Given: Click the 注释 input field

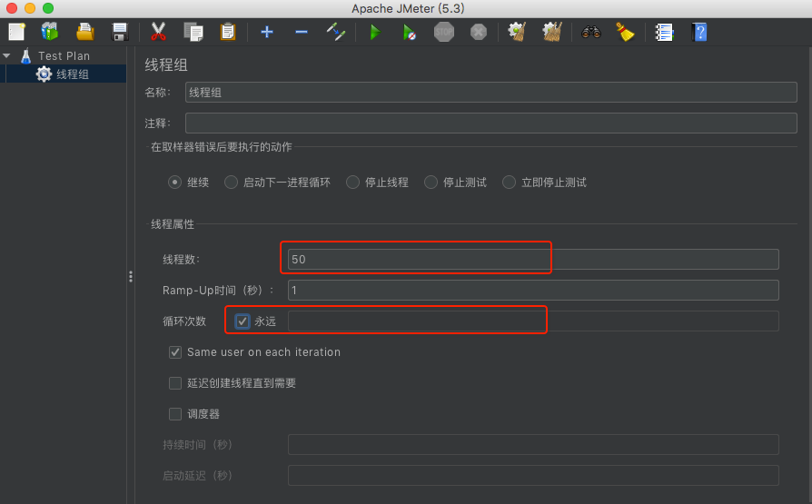Looking at the screenshot, I should click(x=491, y=124).
